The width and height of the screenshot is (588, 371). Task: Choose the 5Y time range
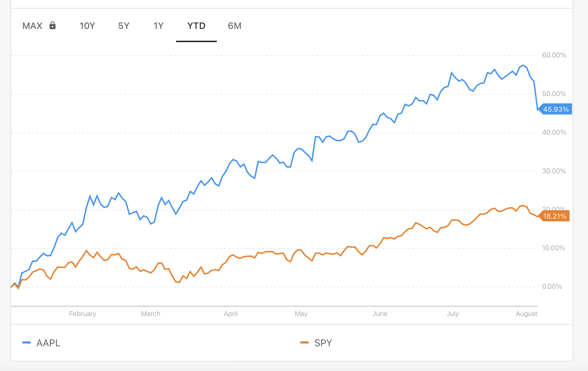[x=124, y=26]
